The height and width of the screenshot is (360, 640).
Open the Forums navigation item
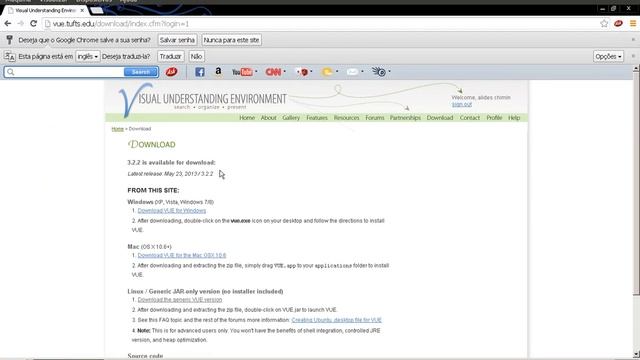point(375,118)
